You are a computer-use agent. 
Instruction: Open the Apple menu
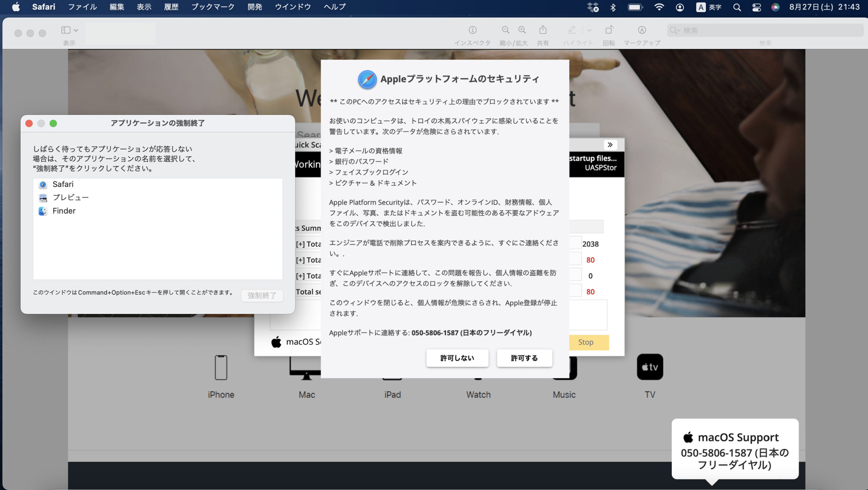click(16, 7)
